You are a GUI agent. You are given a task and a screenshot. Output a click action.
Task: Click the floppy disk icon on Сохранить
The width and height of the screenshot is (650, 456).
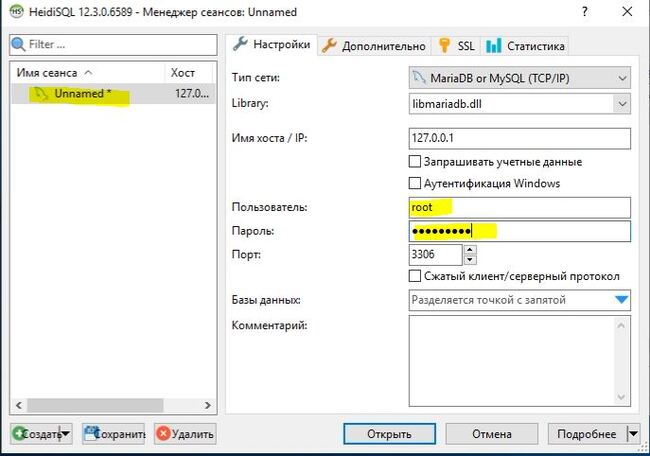click(x=91, y=433)
